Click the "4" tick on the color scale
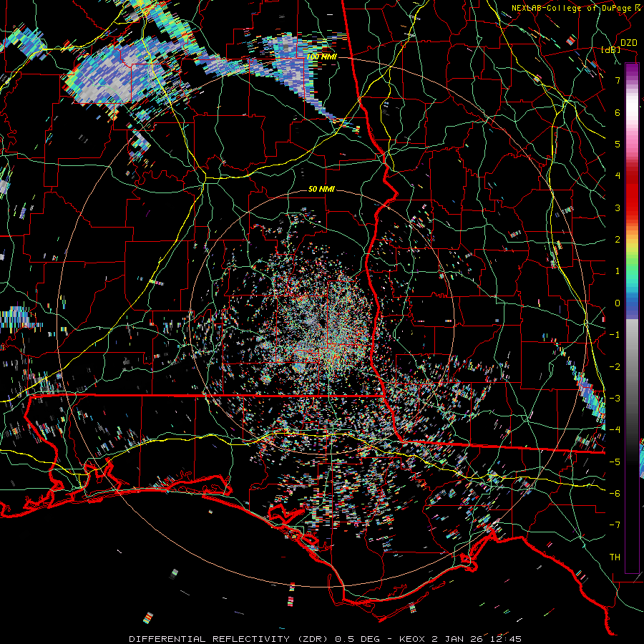The height and width of the screenshot is (644, 644). [x=618, y=176]
